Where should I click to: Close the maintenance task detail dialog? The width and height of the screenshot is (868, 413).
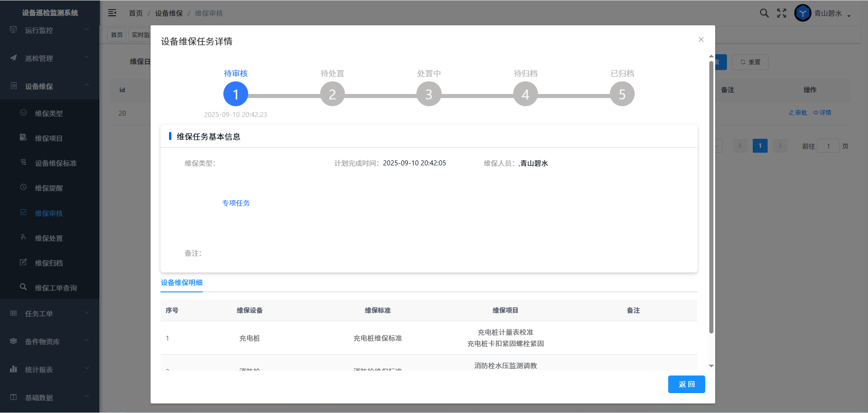[x=701, y=40]
